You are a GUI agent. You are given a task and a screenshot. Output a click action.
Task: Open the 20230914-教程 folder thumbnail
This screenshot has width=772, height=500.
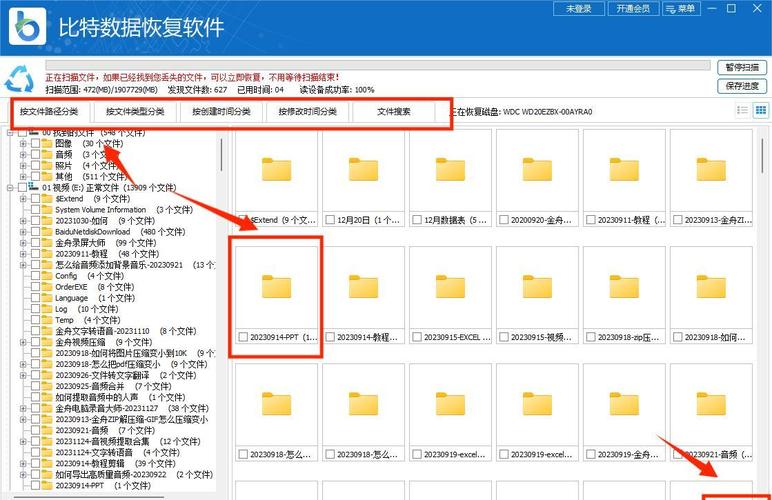363,287
